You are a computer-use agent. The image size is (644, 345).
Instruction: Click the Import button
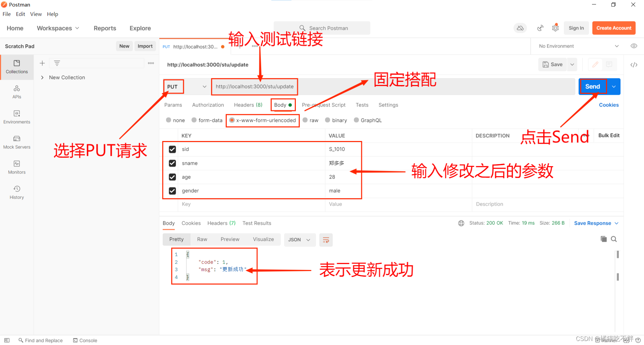pyautogui.click(x=145, y=46)
